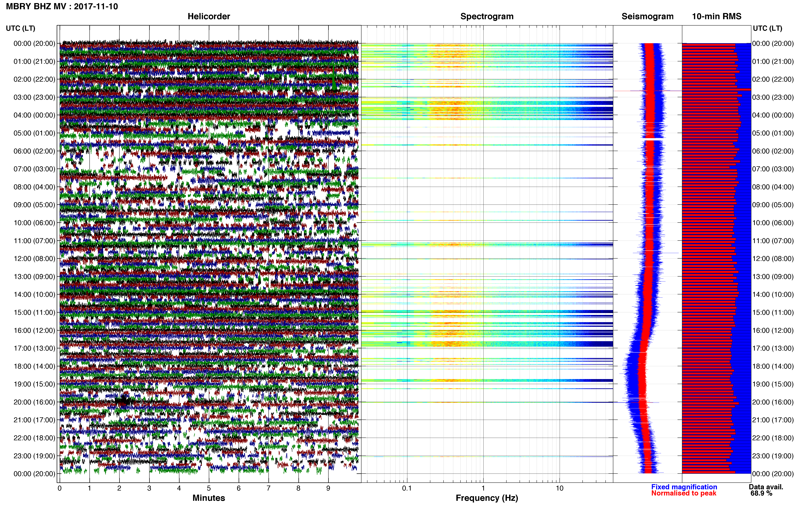Click '03:00 (23:00)' on the Helicorder time axis
Image resolution: width=812 pixels, height=508 pixels.
34,97
